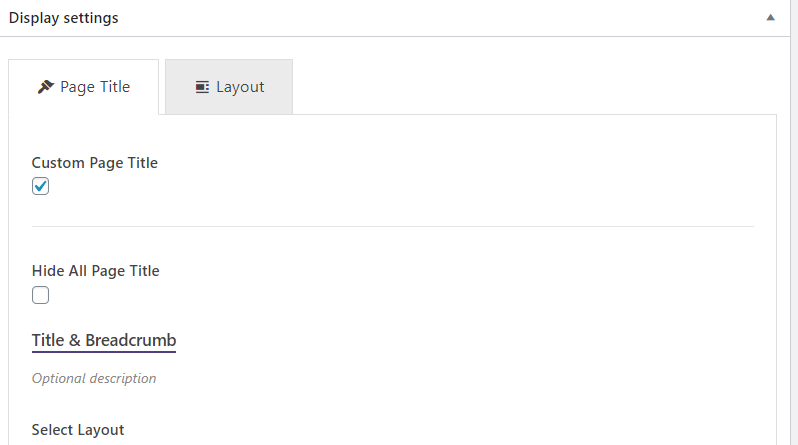
Task: Click the Display settings heading text
Action: tap(64, 18)
